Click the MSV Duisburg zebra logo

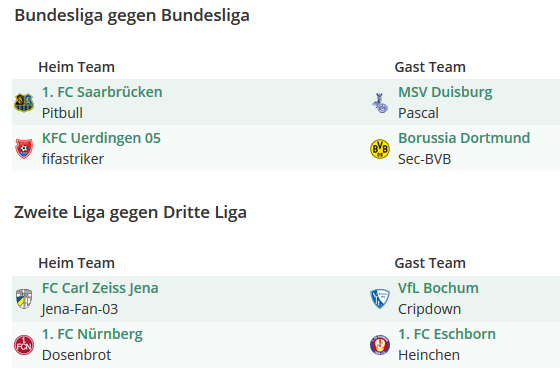[x=380, y=103]
